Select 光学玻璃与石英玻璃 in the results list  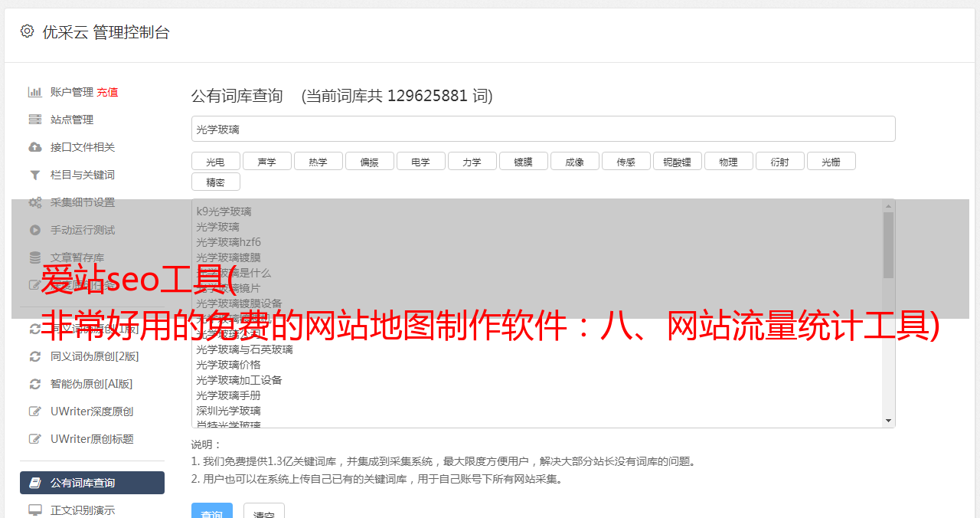click(x=244, y=349)
